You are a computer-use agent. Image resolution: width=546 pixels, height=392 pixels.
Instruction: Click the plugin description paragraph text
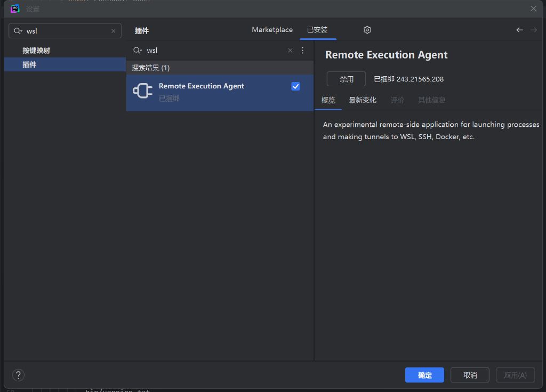point(431,130)
